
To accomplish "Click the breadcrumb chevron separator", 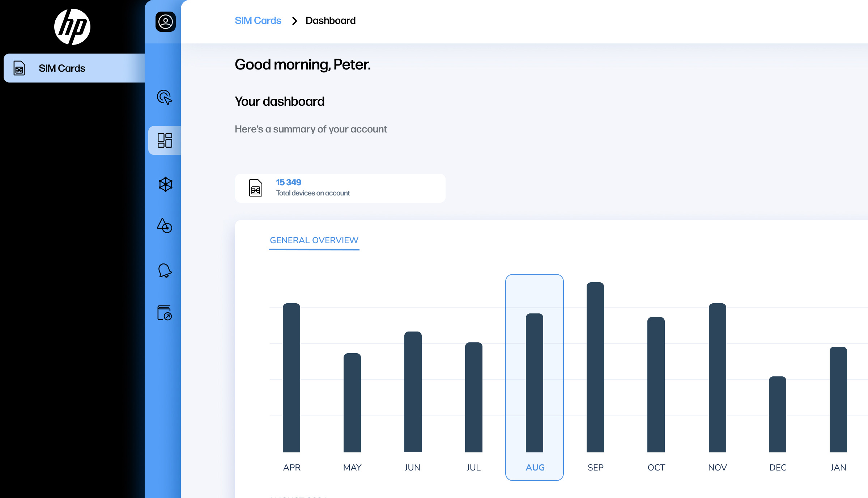I will click(294, 21).
